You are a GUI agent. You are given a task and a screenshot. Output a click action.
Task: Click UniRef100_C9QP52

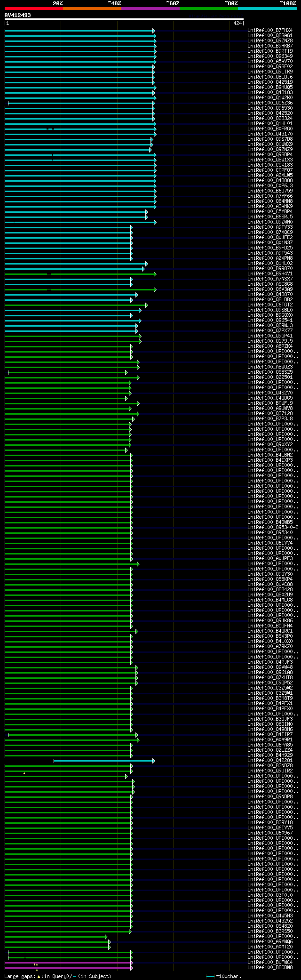(270, 683)
